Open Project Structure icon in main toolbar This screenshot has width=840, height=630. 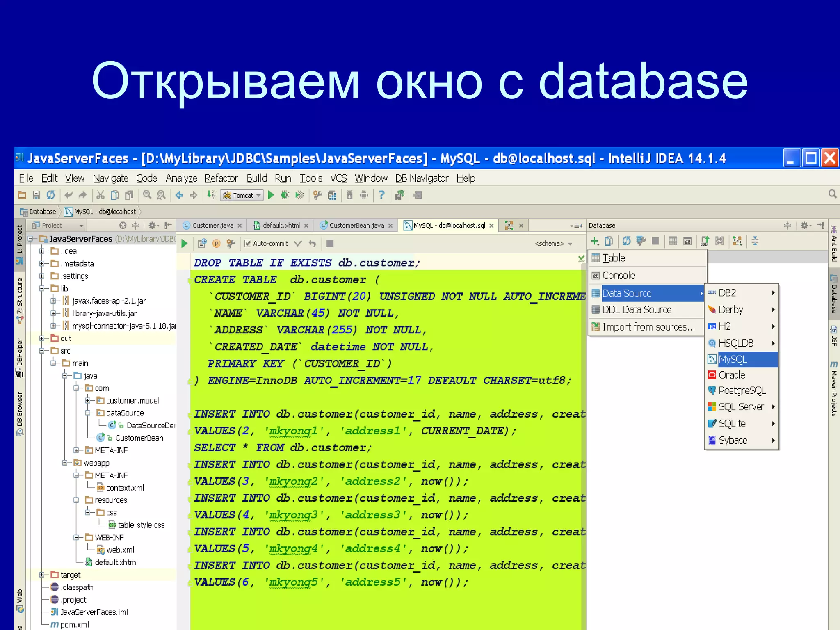pos(332,195)
